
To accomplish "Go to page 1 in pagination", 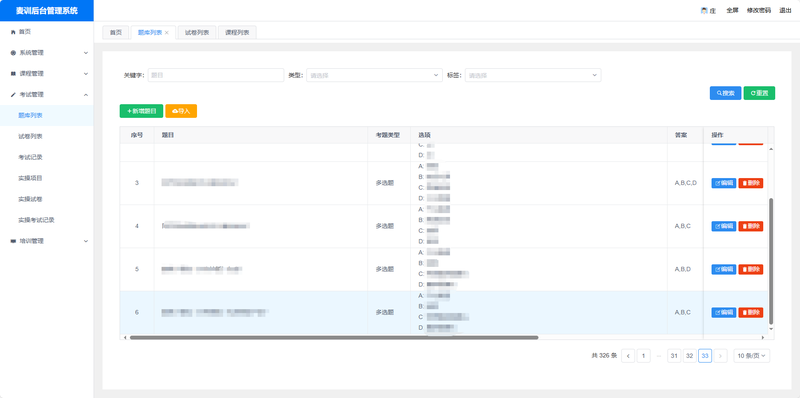I will [644, 356].
